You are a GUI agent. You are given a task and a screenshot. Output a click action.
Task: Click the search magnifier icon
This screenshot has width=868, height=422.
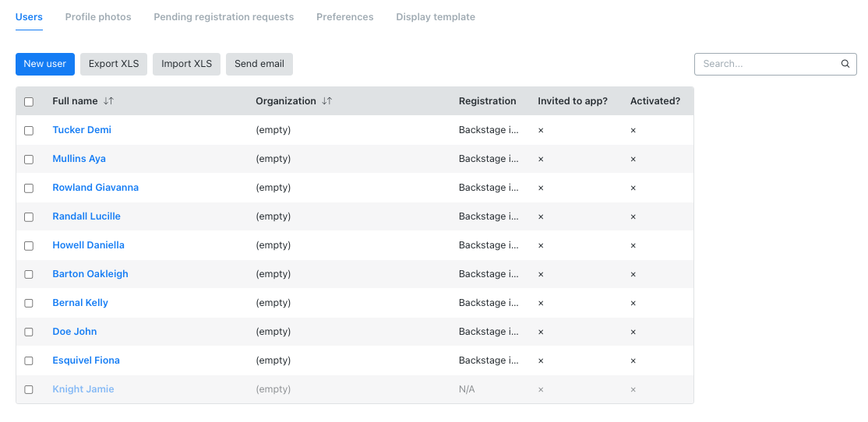tap(845, 64)
